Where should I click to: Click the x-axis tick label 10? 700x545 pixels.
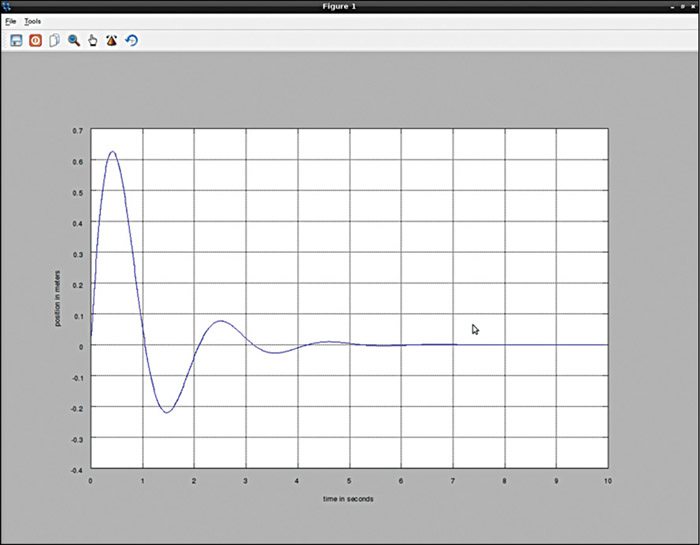coord(607,481)
